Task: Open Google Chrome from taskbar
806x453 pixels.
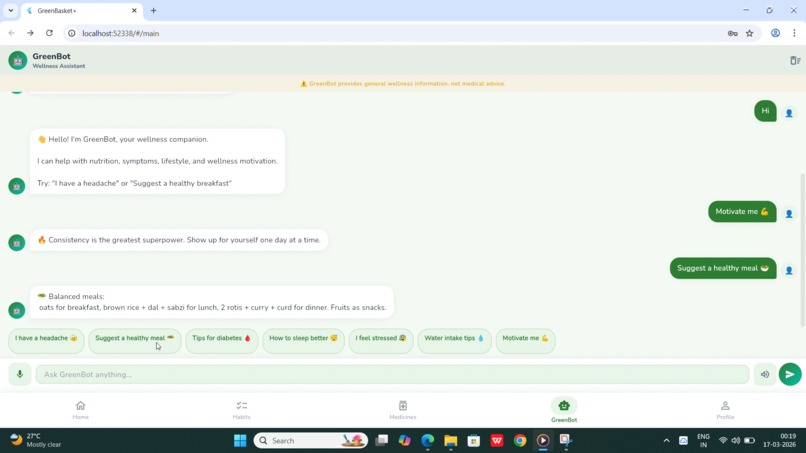Action: click(x=520, y=441)
